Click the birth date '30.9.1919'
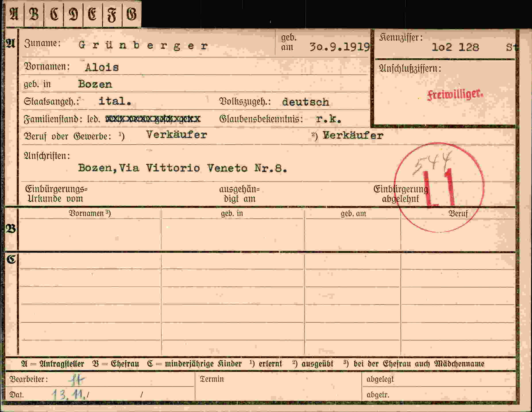The width and height of the screenshot is (532, 412). click(340, 47)
